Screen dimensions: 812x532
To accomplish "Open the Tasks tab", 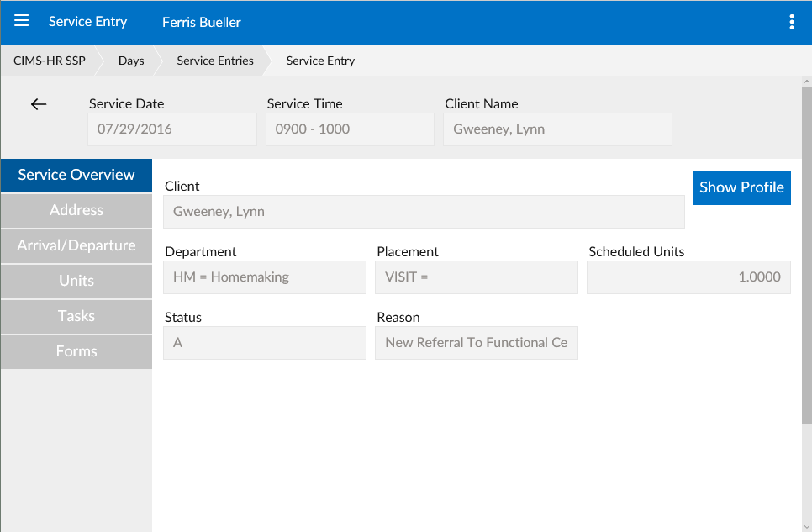I will coord(76,316).
